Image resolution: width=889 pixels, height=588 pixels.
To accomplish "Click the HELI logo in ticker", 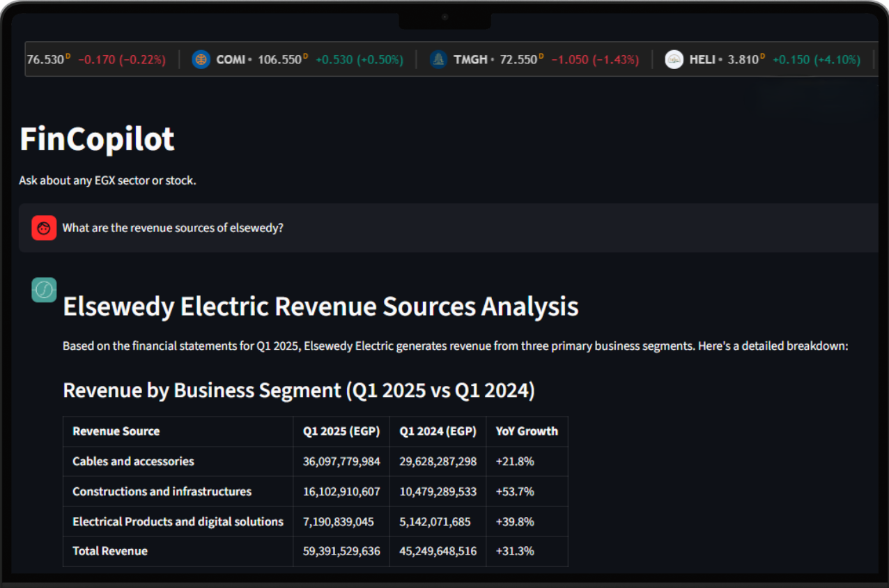I will click(x=674, y=60).
